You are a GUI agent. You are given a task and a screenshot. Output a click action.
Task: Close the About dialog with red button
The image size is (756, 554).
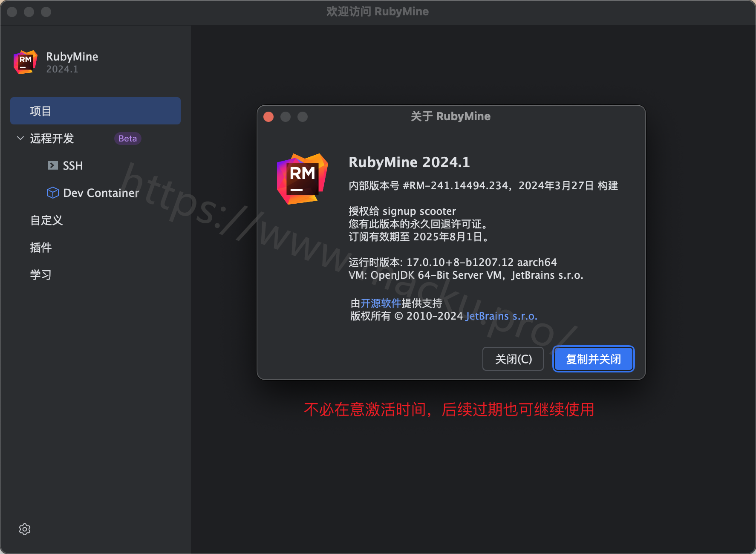268,117
